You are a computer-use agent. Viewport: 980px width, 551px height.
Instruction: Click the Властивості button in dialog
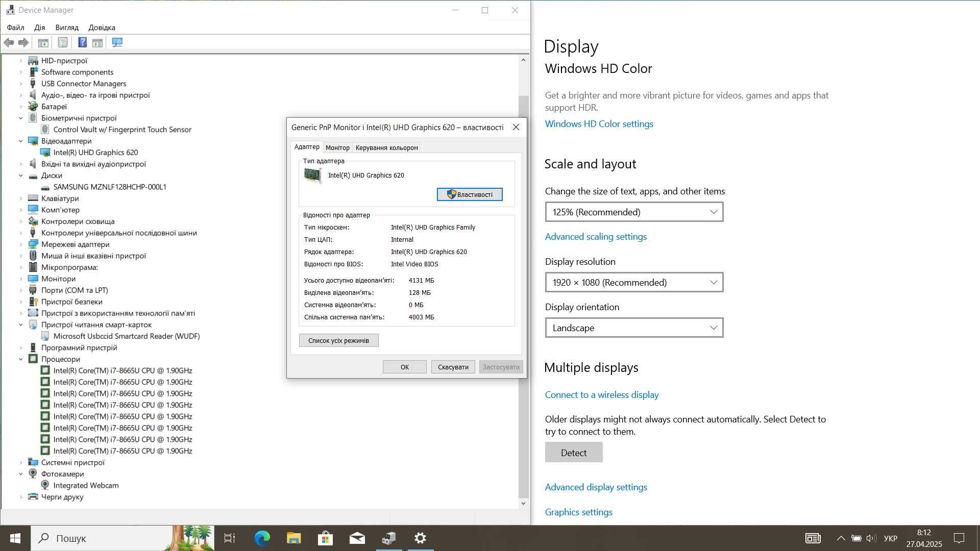coord(470,194)
